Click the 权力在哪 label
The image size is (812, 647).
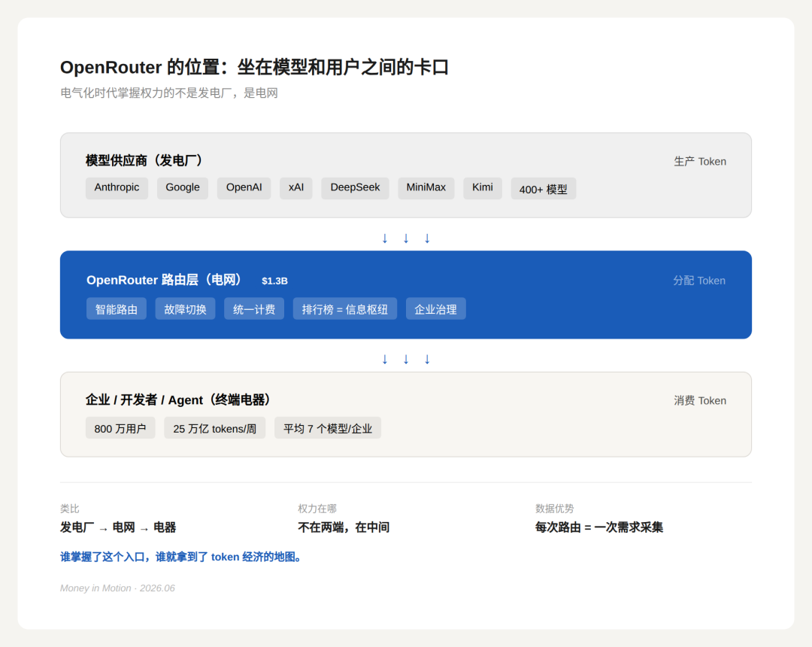(x=317, y=509)
